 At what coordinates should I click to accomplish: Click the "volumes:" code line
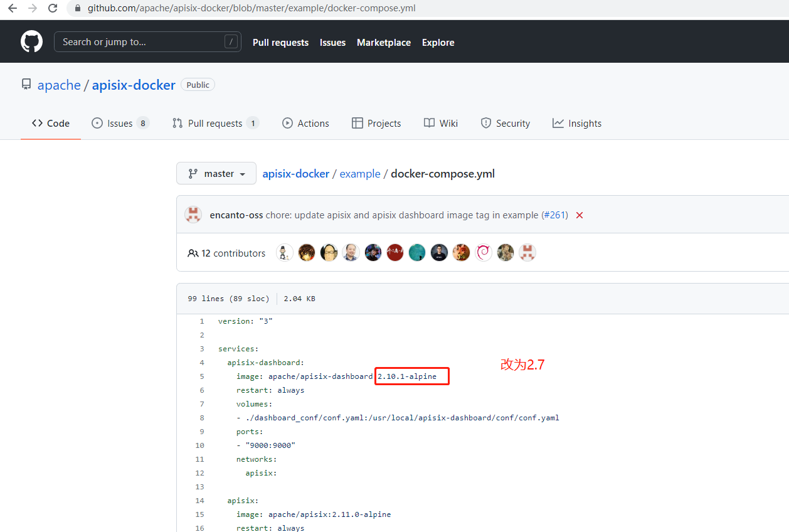pyautogui.click(x=255, y=404)
